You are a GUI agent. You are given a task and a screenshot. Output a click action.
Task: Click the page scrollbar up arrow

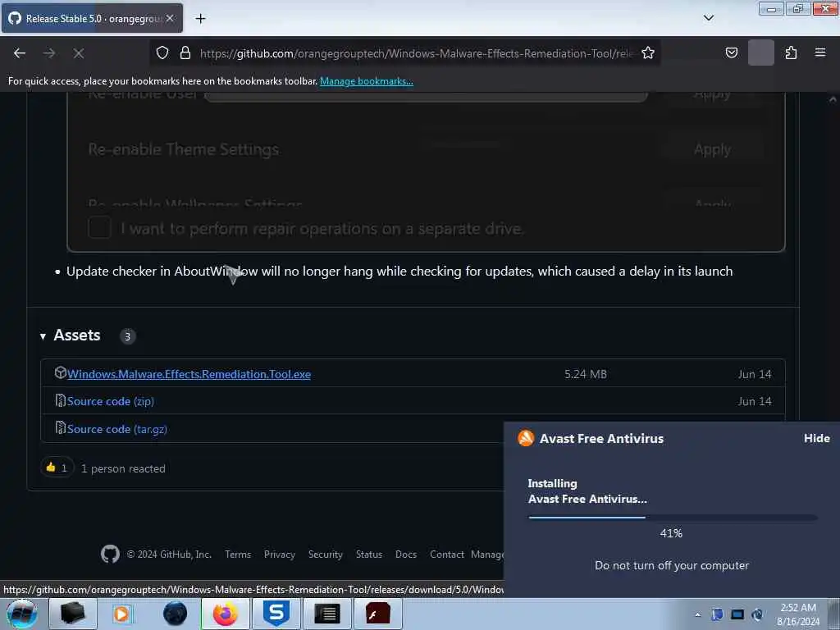[x=833, y=99]
